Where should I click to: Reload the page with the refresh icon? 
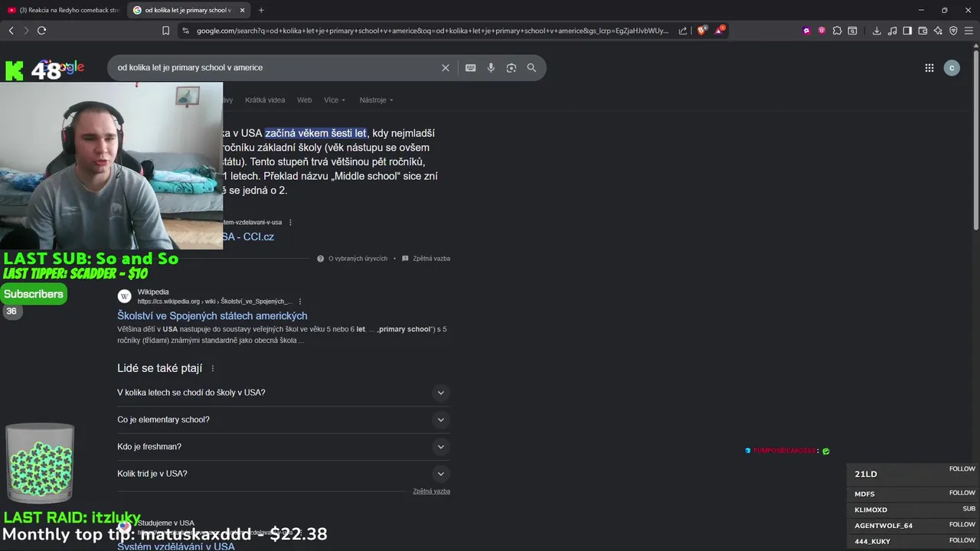(41, 31)
